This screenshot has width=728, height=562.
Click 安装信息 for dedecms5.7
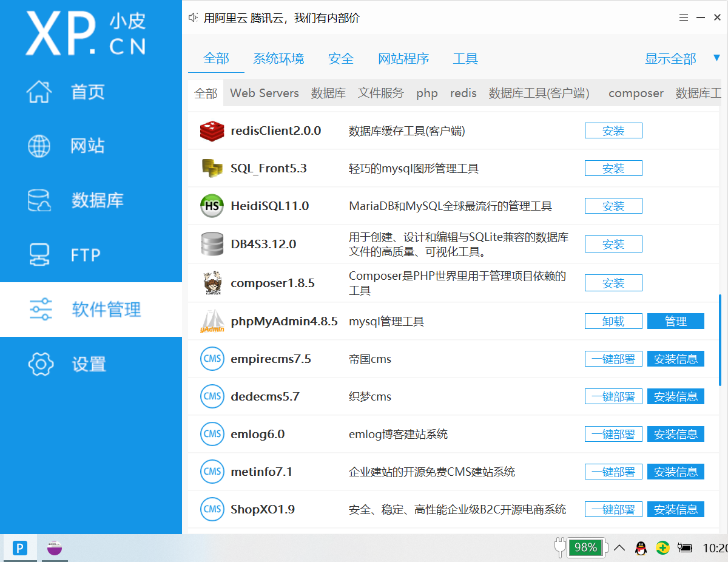pos(676,396)
